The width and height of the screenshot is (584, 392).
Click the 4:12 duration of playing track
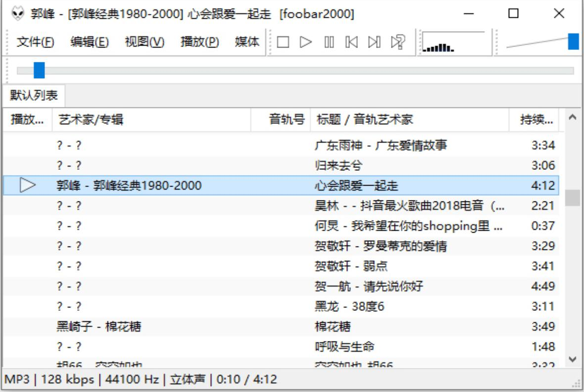(x=543, y=185)
